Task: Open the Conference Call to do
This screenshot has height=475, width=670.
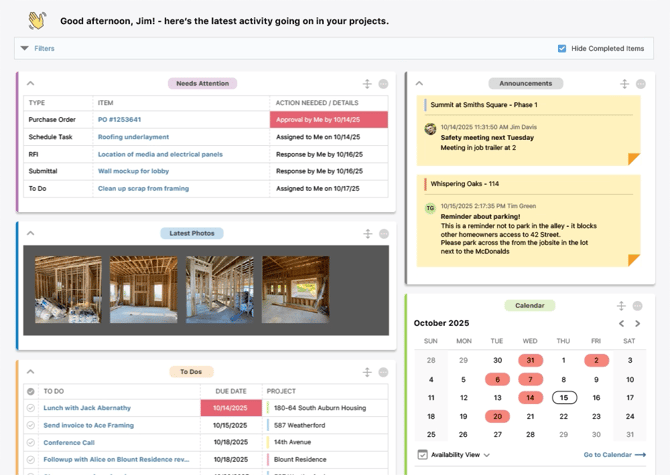Action: point(69,443)
